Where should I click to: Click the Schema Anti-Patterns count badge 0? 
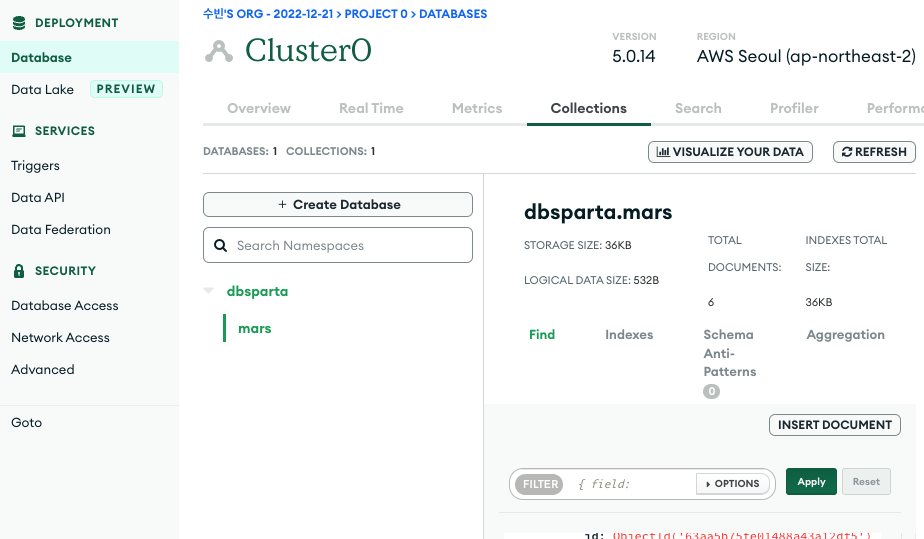tap(711, 391)
